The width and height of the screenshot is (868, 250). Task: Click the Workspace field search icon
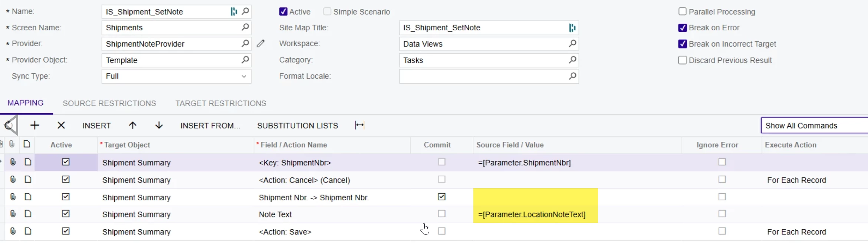(x=572, y=44)
